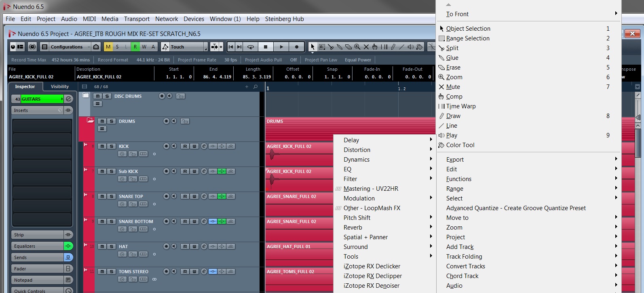Expand the Export submenu

(x=528, y=160)
